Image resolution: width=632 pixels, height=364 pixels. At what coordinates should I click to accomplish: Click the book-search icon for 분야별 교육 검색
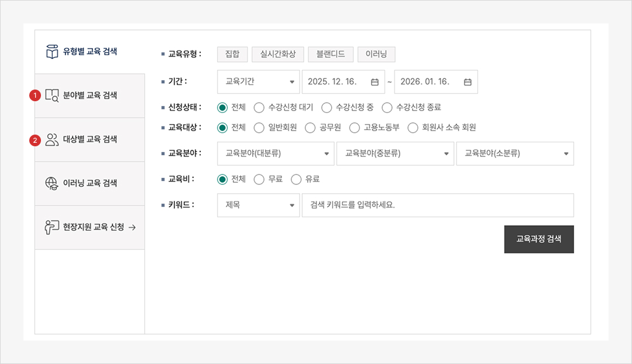pos(52,95)
